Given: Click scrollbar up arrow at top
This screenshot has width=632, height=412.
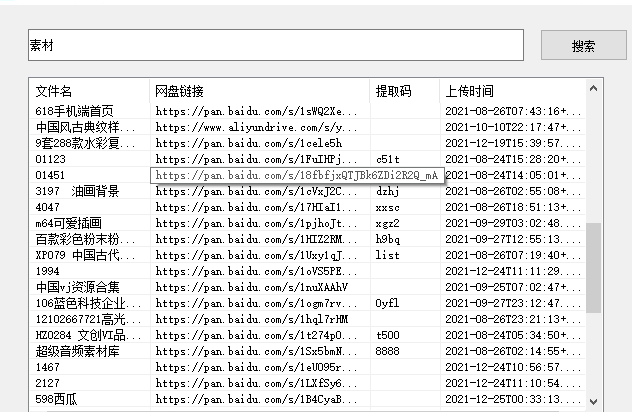Looking at the screenshot, I should click(594, 89).
